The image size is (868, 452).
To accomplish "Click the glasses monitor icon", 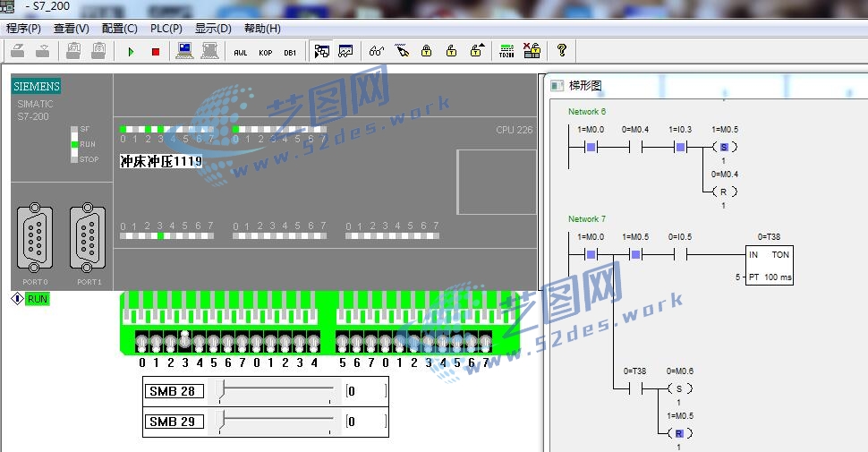I will coord(377,51).
